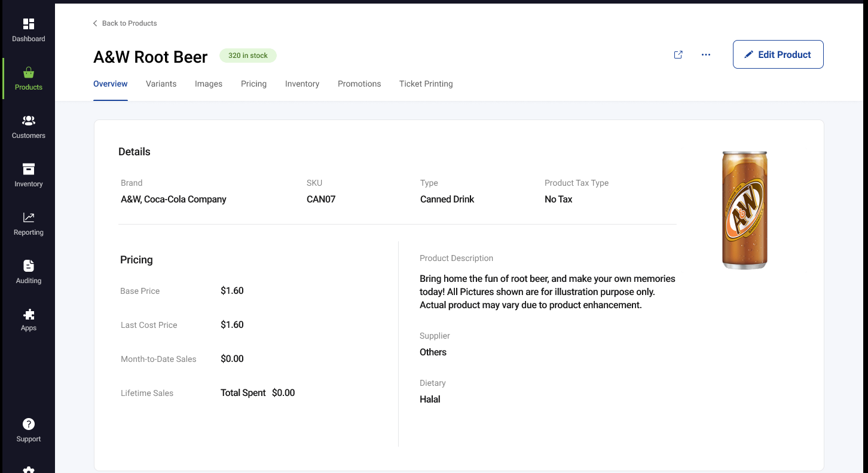868x473 pixels.
Task: Click the 320 in stock badge
Action: 248,56
